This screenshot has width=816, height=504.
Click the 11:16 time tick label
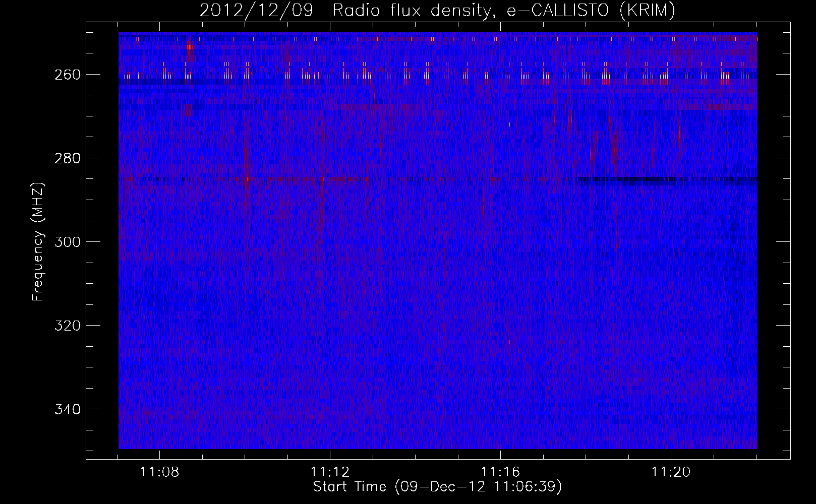(500, 472)
